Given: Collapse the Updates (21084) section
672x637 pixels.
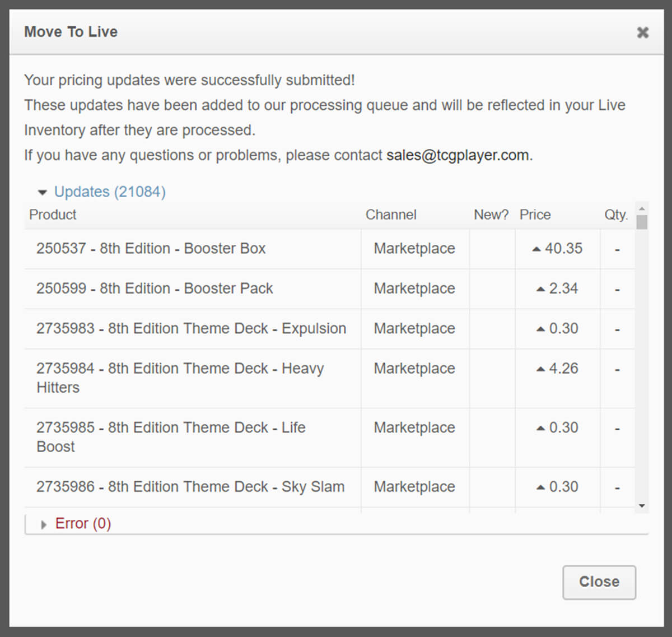Looking at the screenshot, I should [110, 192].
